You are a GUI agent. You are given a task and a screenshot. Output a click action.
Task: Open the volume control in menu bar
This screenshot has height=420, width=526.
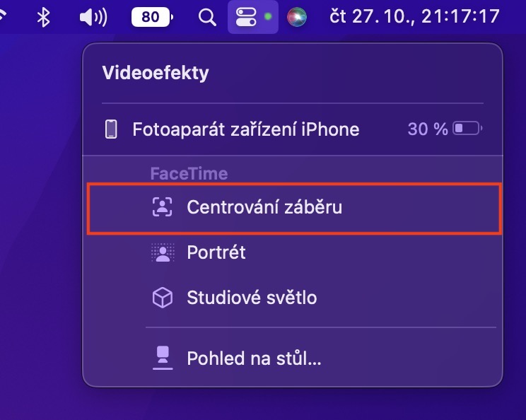(93, 17)
